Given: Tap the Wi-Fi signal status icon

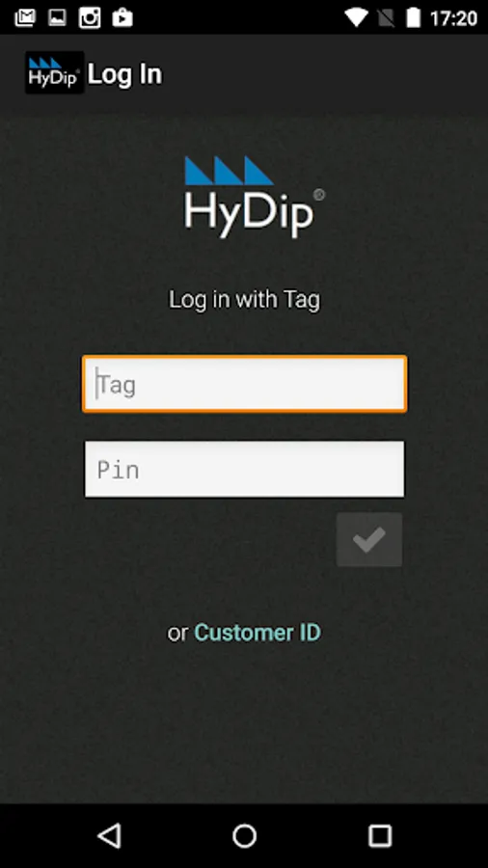Looking at the screenshot, I should (x=356, y=17).
